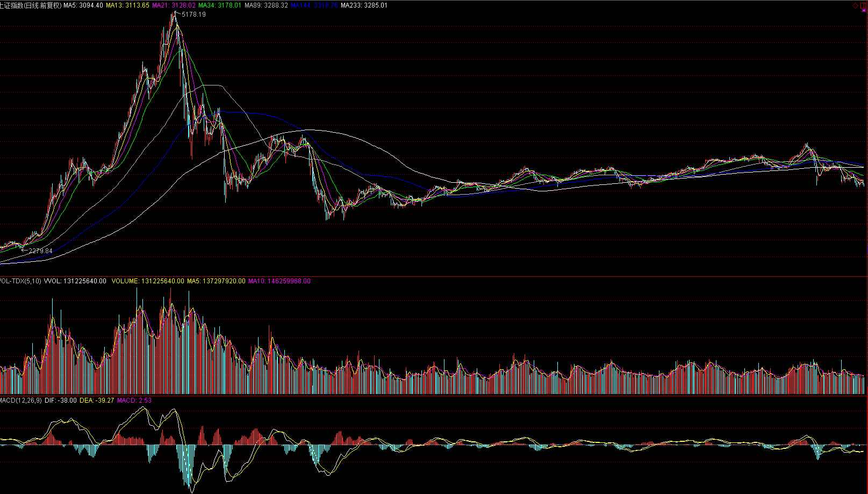Click the magenta MA10 volume label
This screenshot has height=494, width=868.
pos(279,281)
